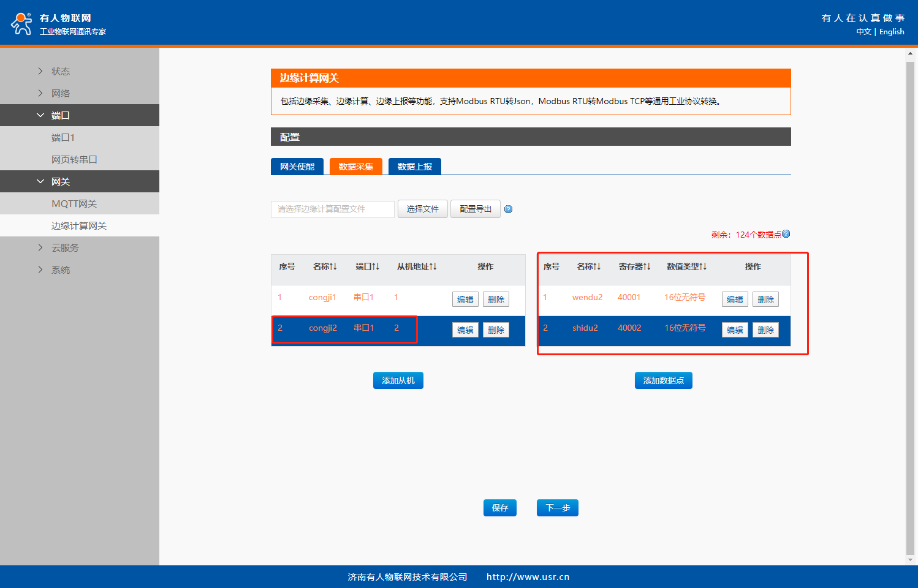Click the 添加从机 button
Viewport: 918px width, 588px height.
398,380
